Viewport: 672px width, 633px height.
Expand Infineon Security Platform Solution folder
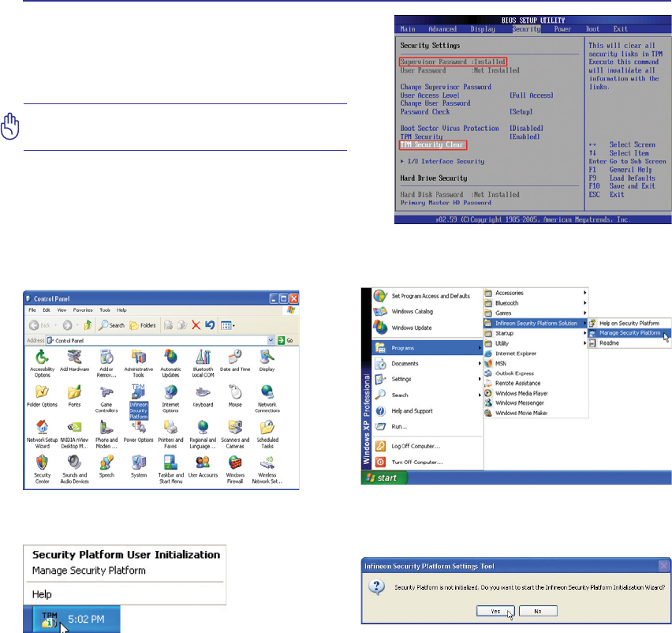[536, 323]
